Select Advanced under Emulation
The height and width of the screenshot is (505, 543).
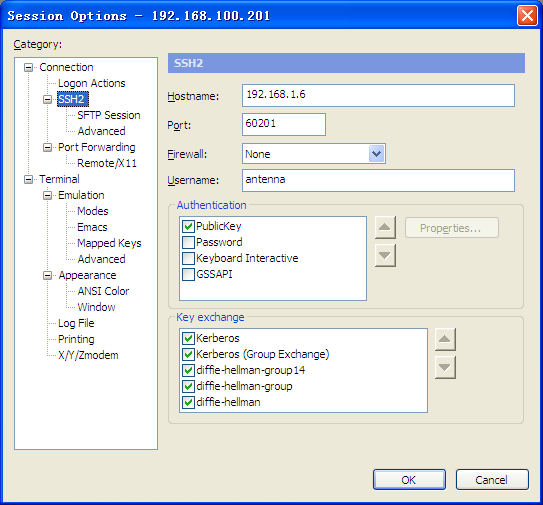point(101,259)
